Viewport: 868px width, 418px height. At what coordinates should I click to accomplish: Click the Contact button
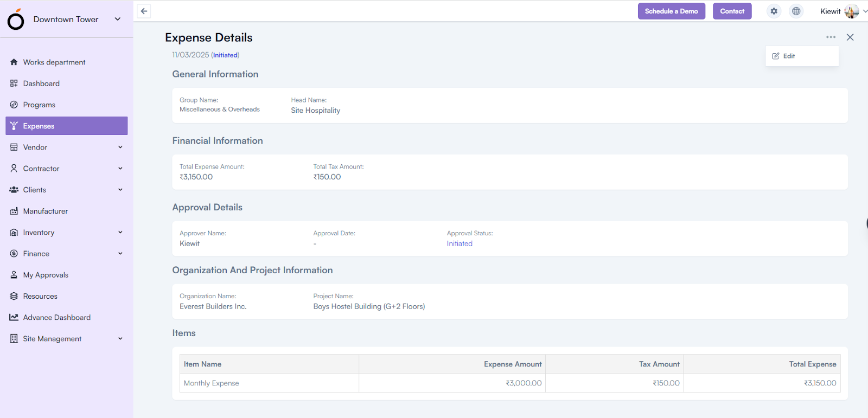coord(732,11)
